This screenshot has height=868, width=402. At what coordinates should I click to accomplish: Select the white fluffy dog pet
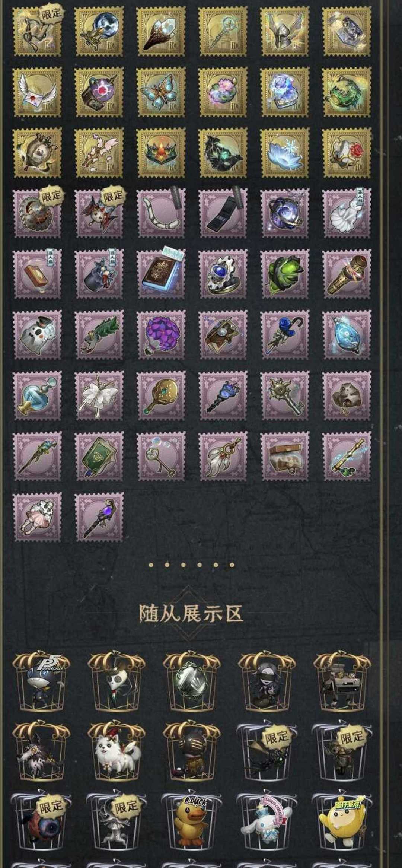pos(116,751)
